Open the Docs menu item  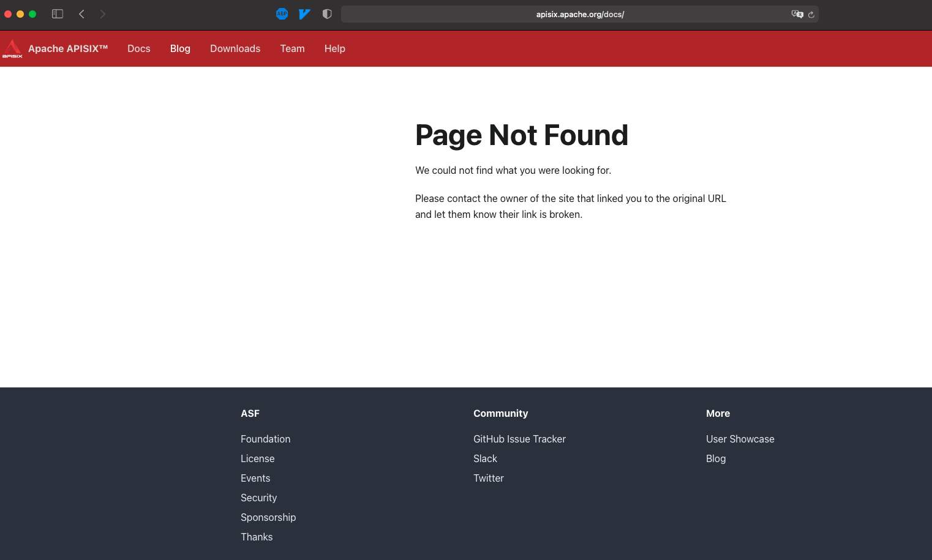[x=139, y=48]
